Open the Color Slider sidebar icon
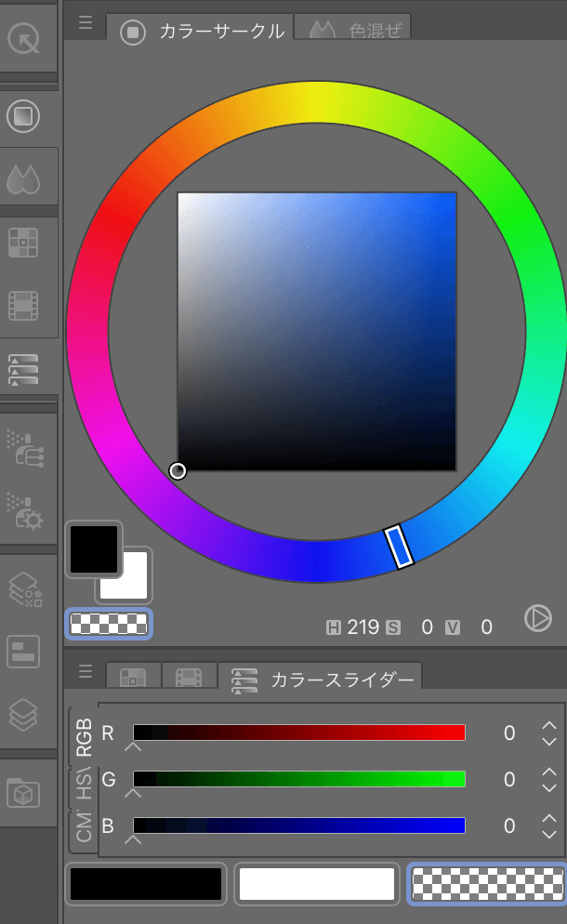The image size is (567, 924). pyautogui.click(x=23, y=369)
